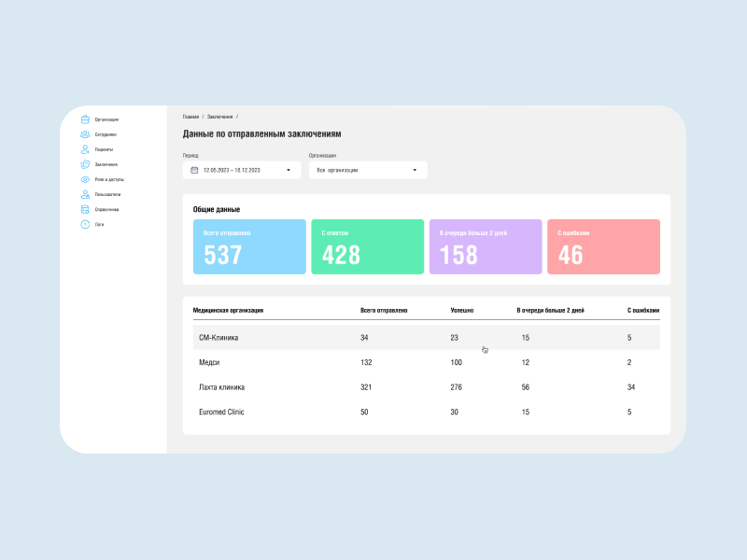Click the blue Всего отправлено 537 card
Viewport: 747px width, 560px height.
pyautogui.click(x=249, y=246)
